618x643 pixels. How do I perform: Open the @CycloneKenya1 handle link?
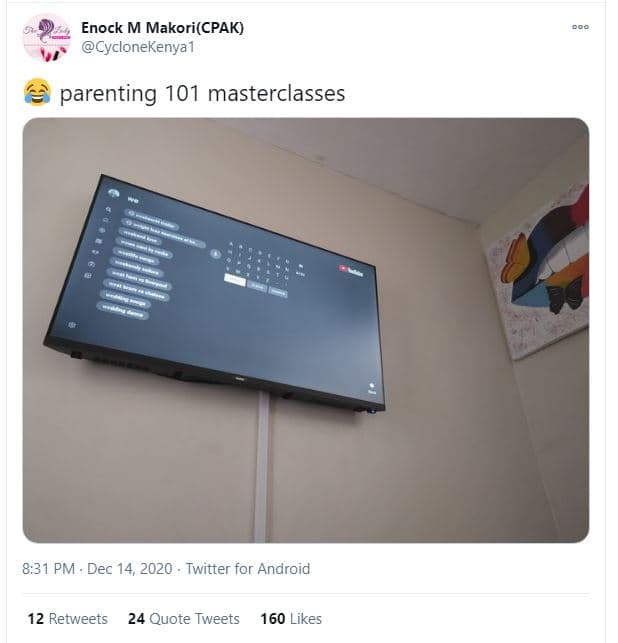coord(138,47)
